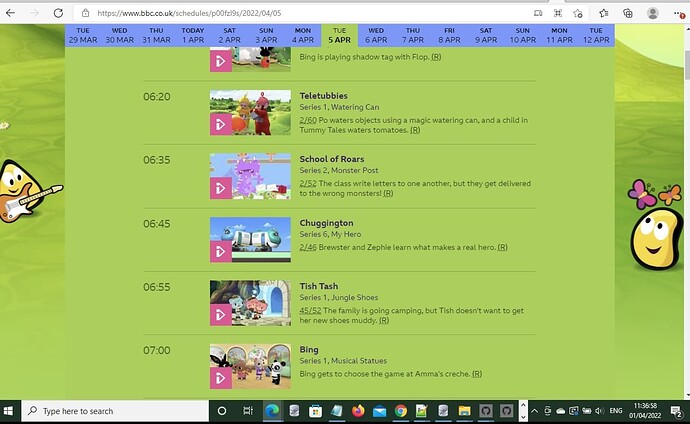The height and width of the screenshot is (424, 690).
Task: View site information lock icon
Action: [86, 13]
